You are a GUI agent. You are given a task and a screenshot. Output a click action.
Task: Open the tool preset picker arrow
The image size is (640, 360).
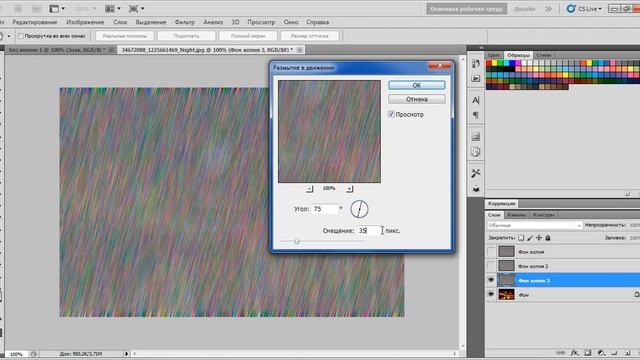tap(9, 36)
